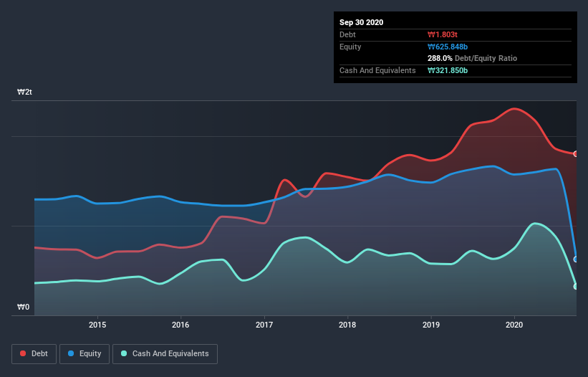
Task: Click the ₩2t y-axis label
Action: click(25, 92)
